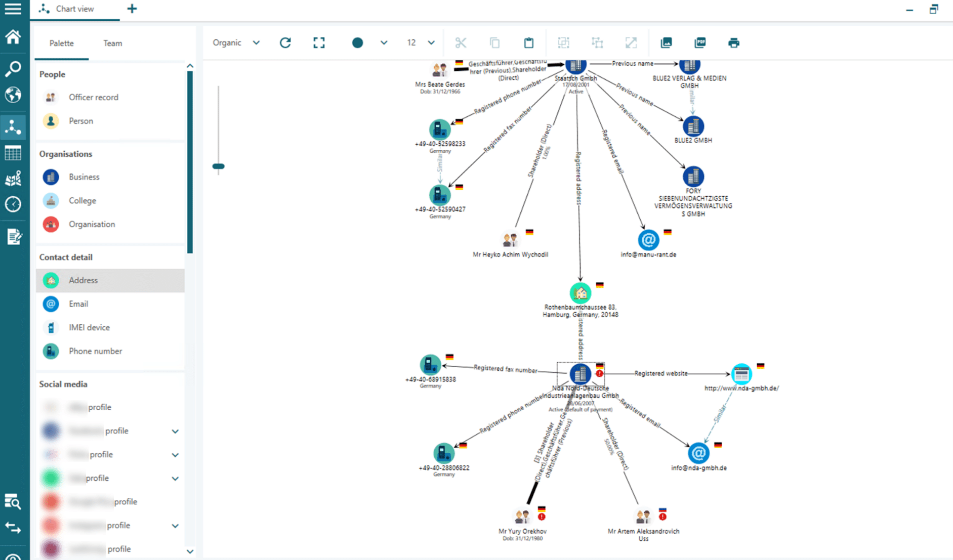Open the font size 12 dropdown
Image resolution: width=953 pixels, height=560 pixels.
click(x=431, y=43)
